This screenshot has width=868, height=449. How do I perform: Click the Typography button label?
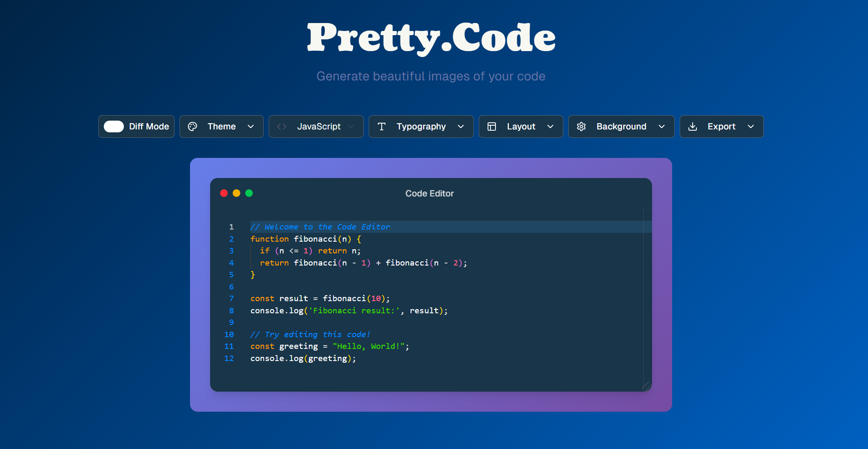coord(421,126)
